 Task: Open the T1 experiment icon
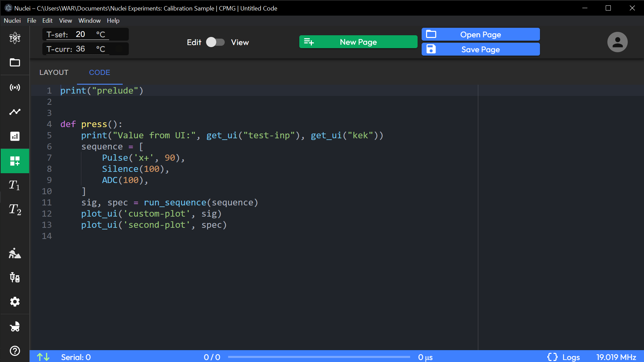click(15, 185)
